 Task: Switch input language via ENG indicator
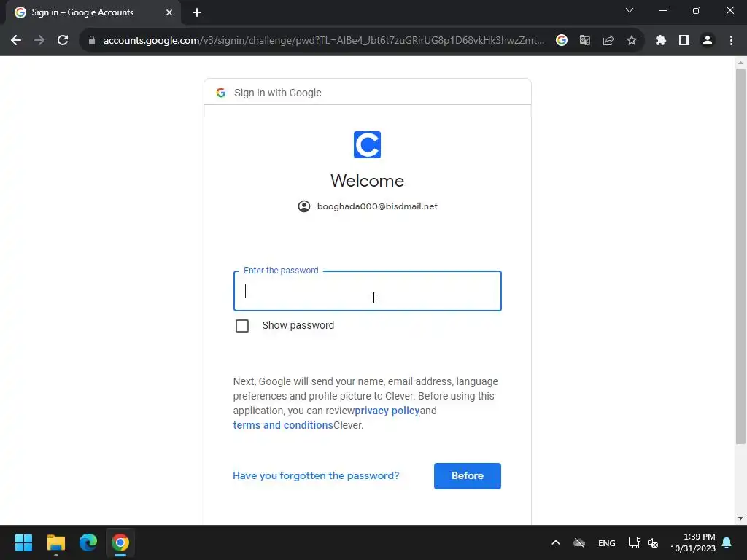[x=606, y=542]
